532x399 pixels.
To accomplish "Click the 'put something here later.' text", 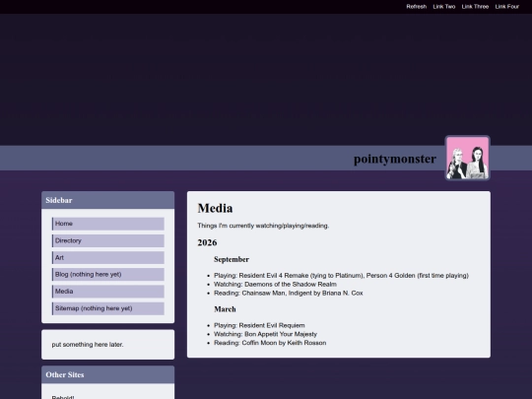I will pyautogui.click(x=88, y=345).
